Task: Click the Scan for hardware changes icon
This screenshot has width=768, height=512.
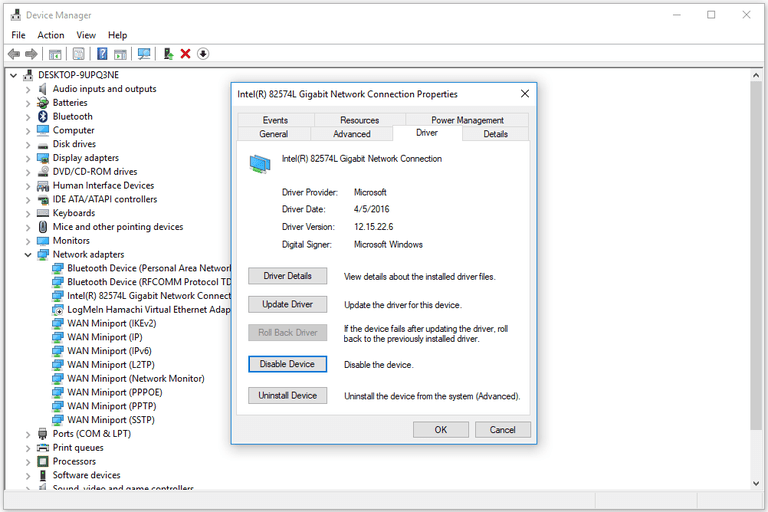Action: (x=144, y=54)
